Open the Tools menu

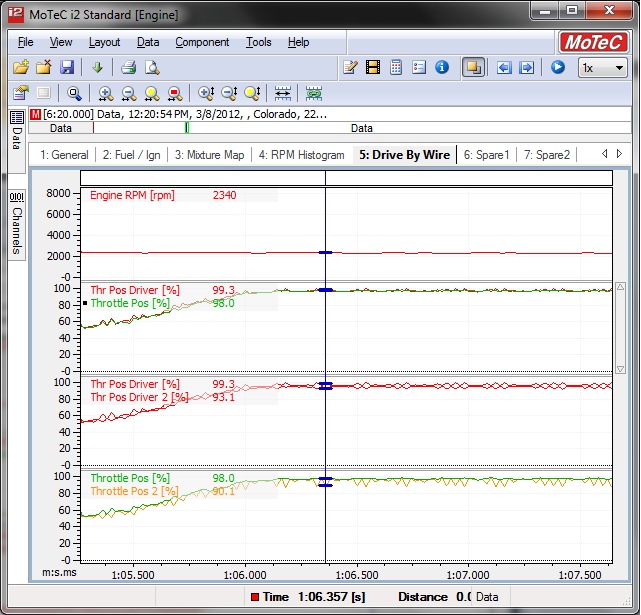click(258, 42)
